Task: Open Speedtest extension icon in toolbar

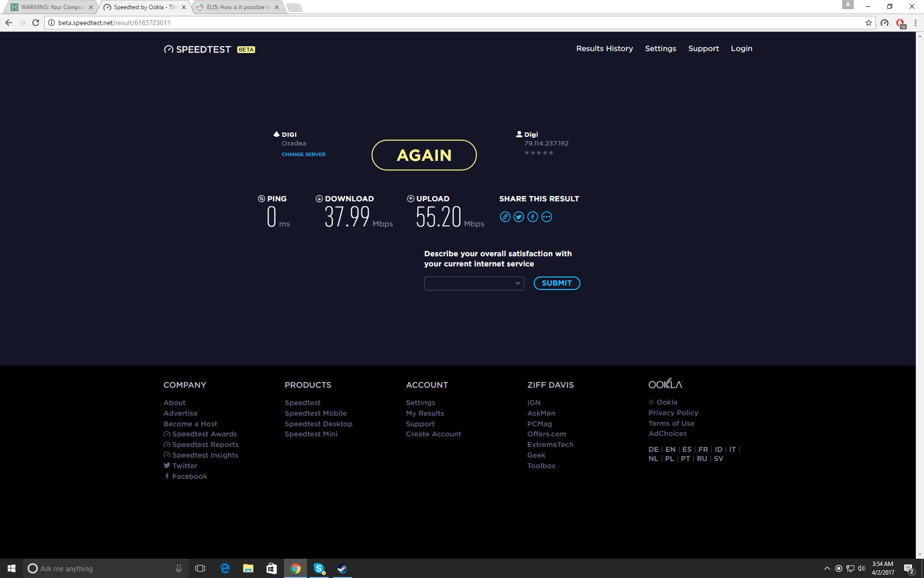Action: click(x=885, y=23)
